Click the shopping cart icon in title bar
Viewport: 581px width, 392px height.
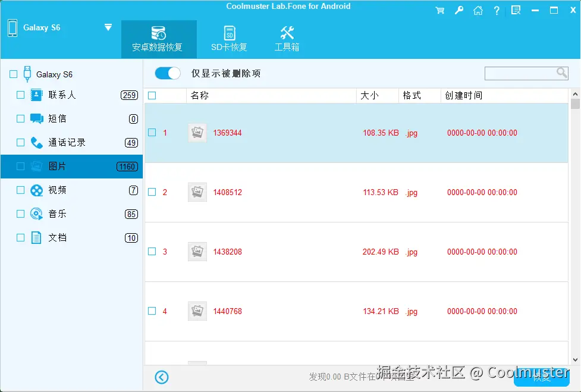[x=440, y=10]
